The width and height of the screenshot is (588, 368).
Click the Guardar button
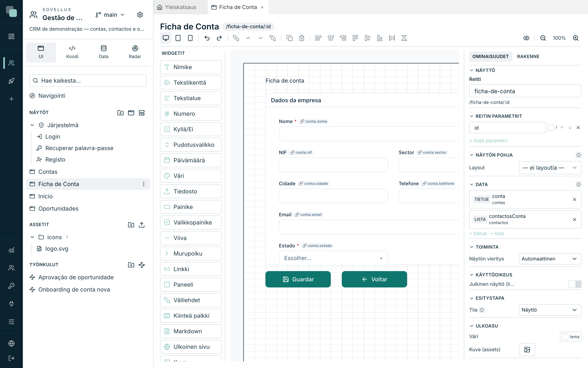pos(298,279)
